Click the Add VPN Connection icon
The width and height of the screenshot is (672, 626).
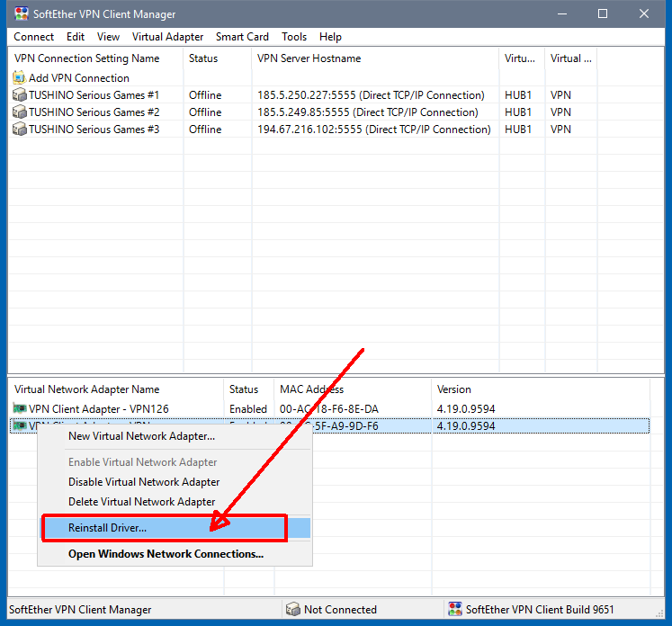click(20, 78)
